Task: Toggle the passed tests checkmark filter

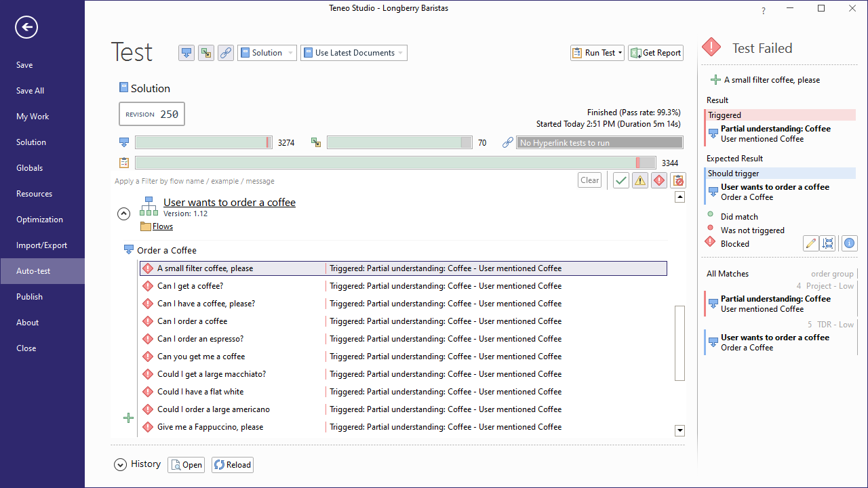Action: tap(621, 180)
